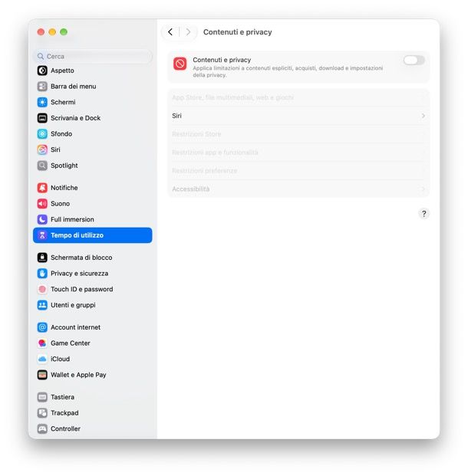Enable the Contenuti e privacy switch
The width and height of the screenshot is (468, 476).
tap(414, 60)
